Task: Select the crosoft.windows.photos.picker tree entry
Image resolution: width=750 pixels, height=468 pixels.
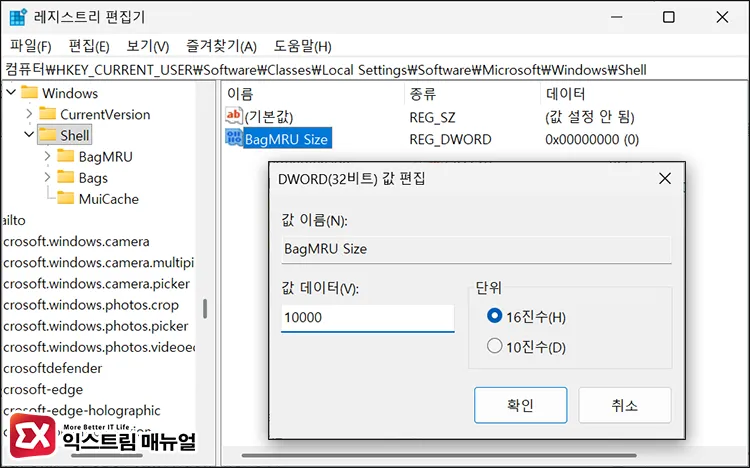Action: pyautogui.click(x=95, y=326)
